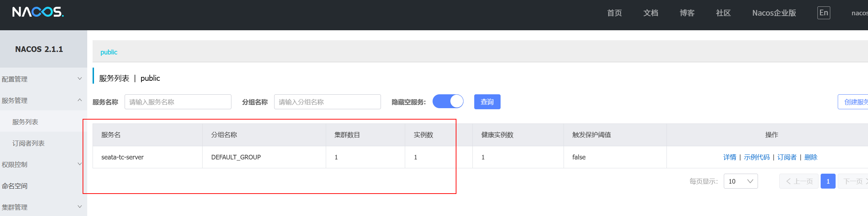Click the Nacos logo
Viewport: 868px width, 216px height.
(x=38, y=12)
